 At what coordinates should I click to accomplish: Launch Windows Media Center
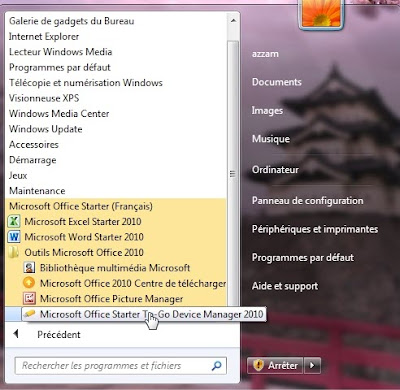[x=59, y=114]
